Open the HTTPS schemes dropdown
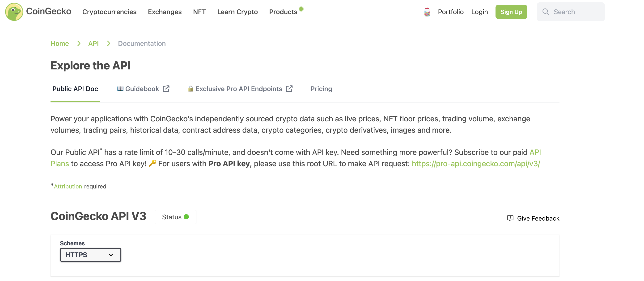 point(90,255)
